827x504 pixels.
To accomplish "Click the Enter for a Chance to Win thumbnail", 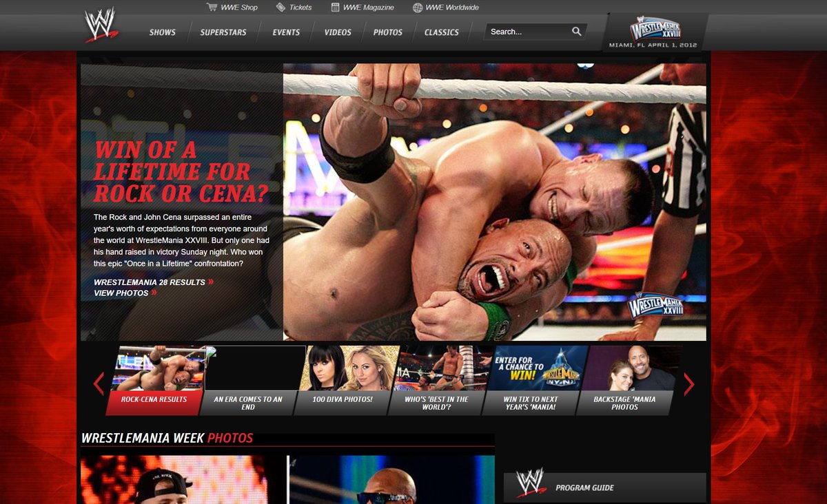I will (x=538, y=368).
